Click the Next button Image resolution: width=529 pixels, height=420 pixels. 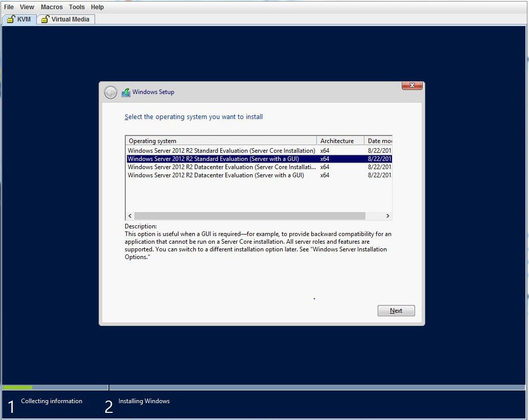coord(396,311)
